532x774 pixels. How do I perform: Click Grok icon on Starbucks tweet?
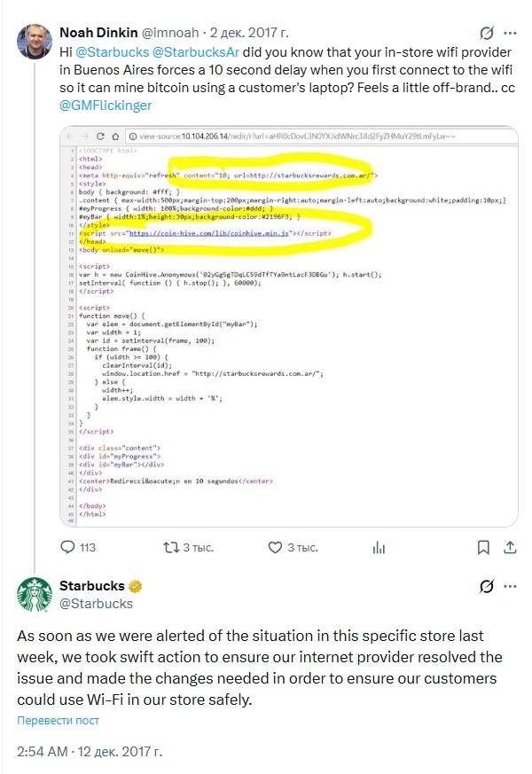click(x=485, y=586)
